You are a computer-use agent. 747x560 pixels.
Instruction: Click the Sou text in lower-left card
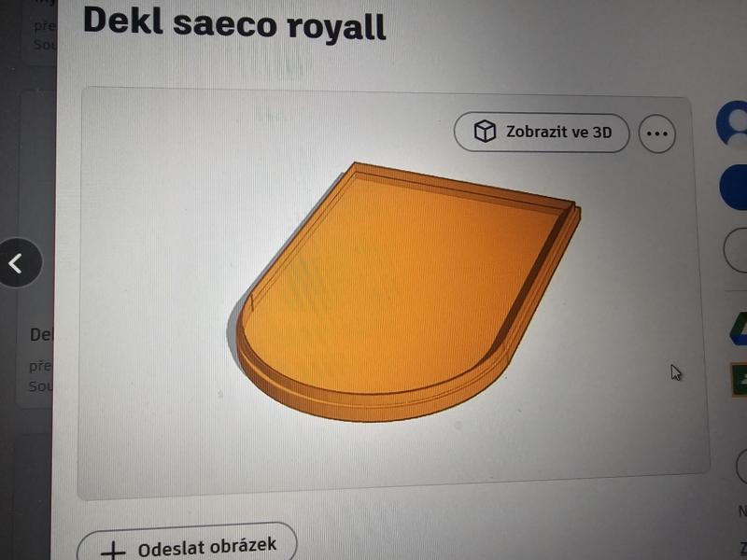click(39, 385)
